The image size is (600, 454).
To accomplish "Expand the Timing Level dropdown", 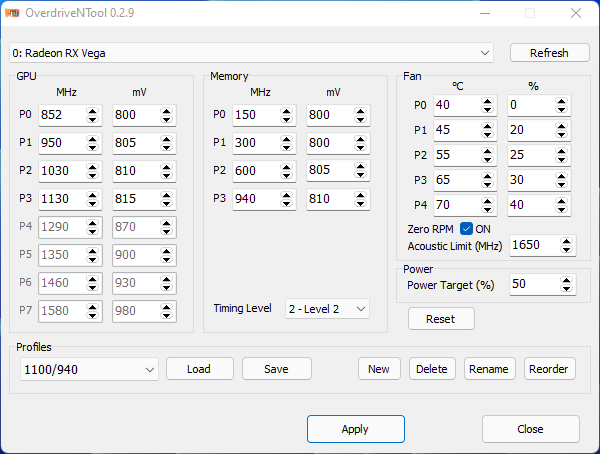I will (327, 309).
